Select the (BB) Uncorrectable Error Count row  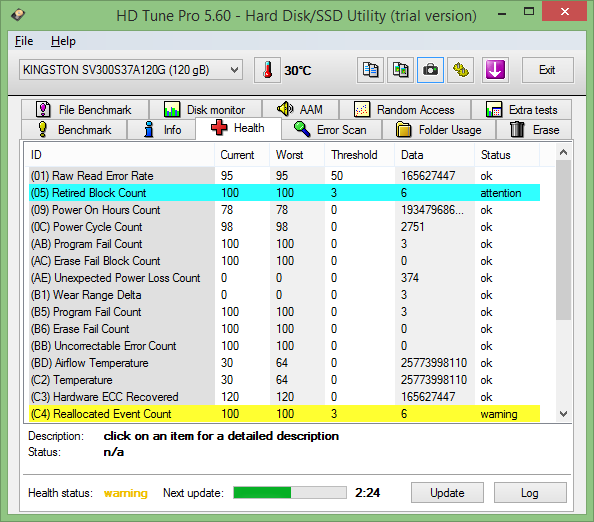284,346
